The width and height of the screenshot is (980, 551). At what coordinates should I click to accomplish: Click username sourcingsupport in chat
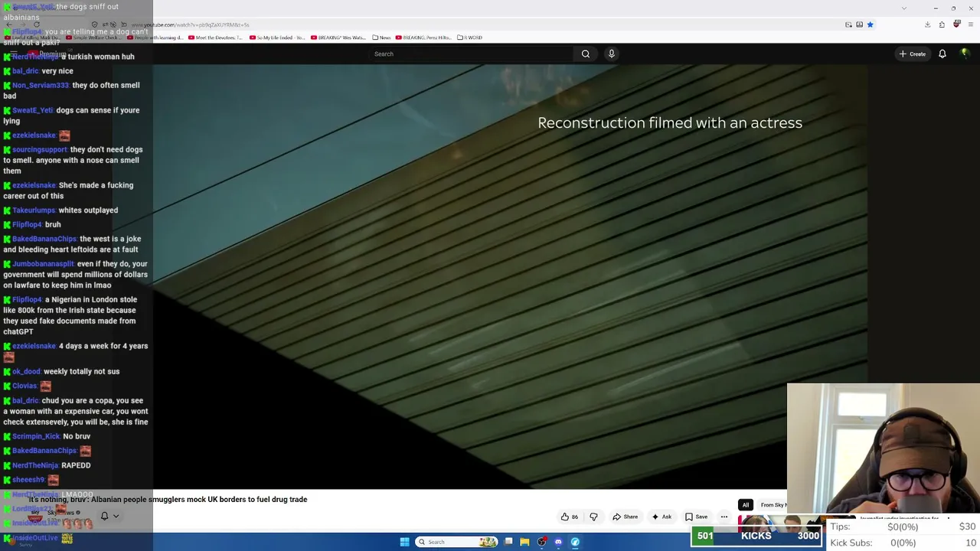[40, 150]
